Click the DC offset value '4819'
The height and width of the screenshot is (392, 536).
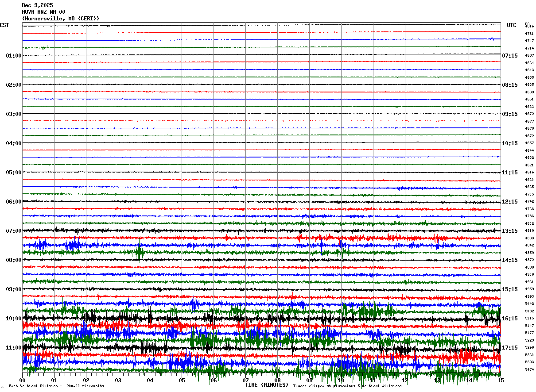click(x=529, y=231)
